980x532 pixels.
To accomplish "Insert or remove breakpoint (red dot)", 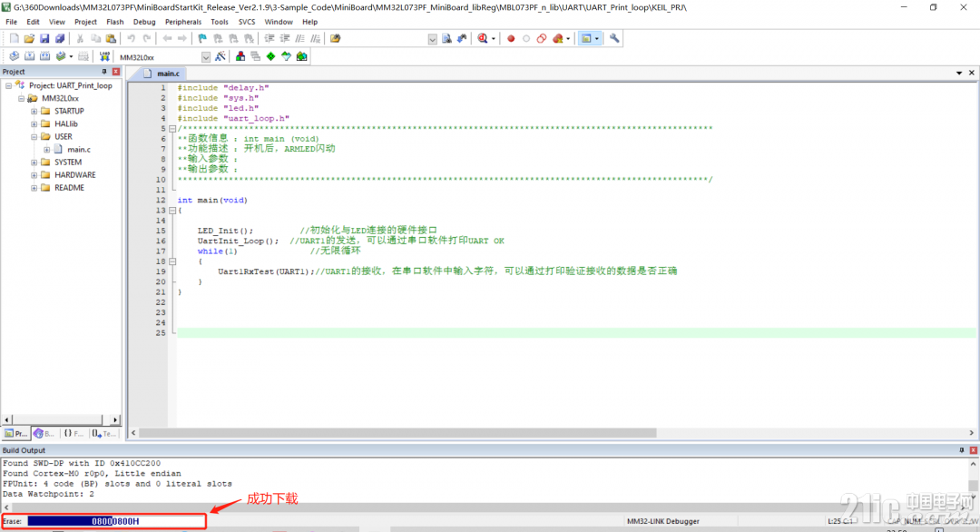I will click(x=511, y=39).
